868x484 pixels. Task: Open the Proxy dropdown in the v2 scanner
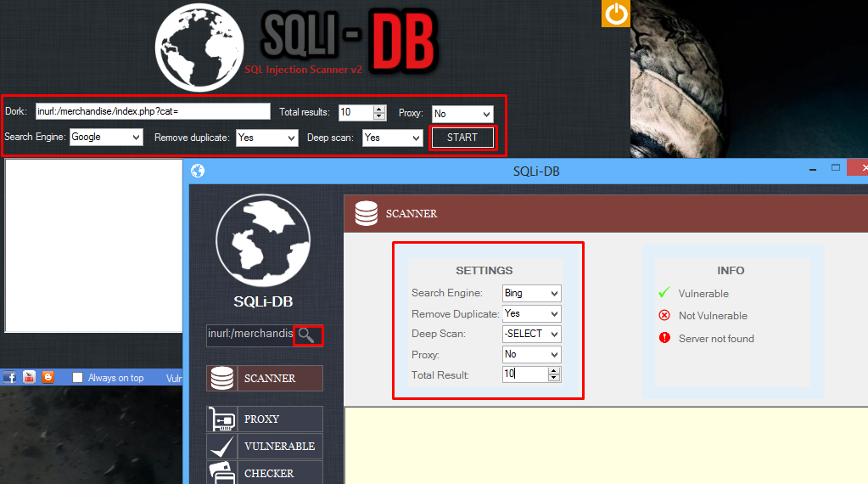[462, 114]
